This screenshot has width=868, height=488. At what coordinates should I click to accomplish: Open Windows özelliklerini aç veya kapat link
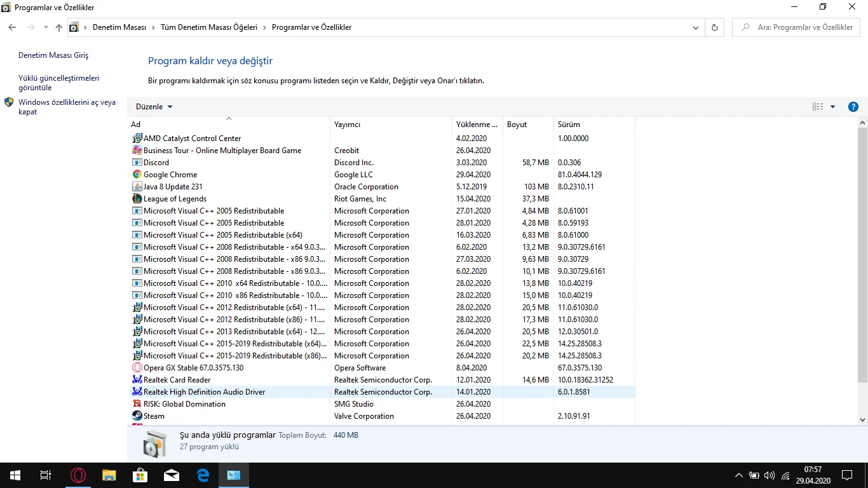pos(67,107)
